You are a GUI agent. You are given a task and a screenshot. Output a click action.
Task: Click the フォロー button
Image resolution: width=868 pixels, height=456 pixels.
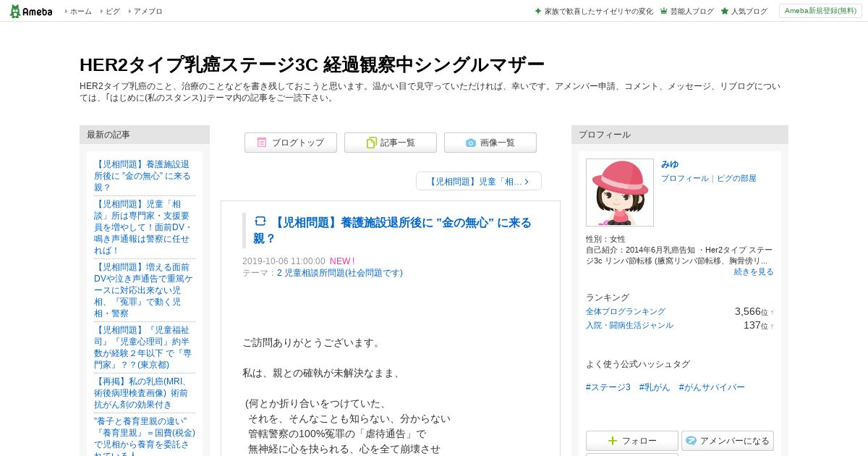tap(632, 441)
